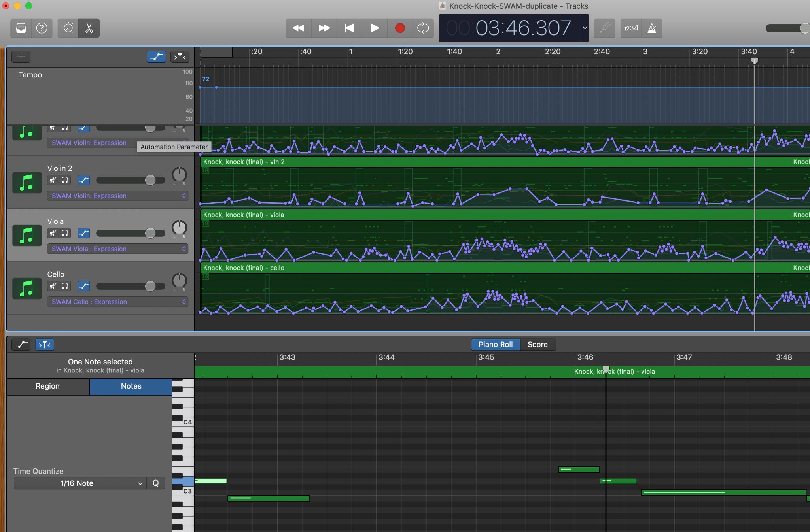This screenshot has height=532, width=810.
Task: Adjust the Viola track volume slider
Action: [150, 233]
